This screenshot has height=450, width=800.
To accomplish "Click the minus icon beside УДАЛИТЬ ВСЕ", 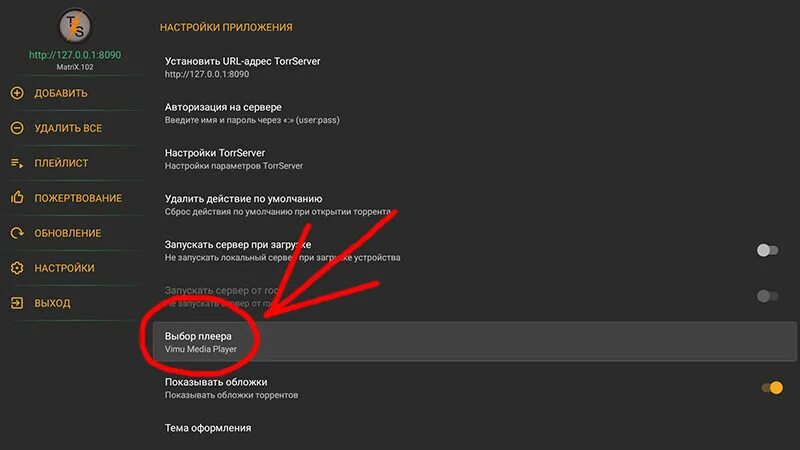I will click(17, 128).
